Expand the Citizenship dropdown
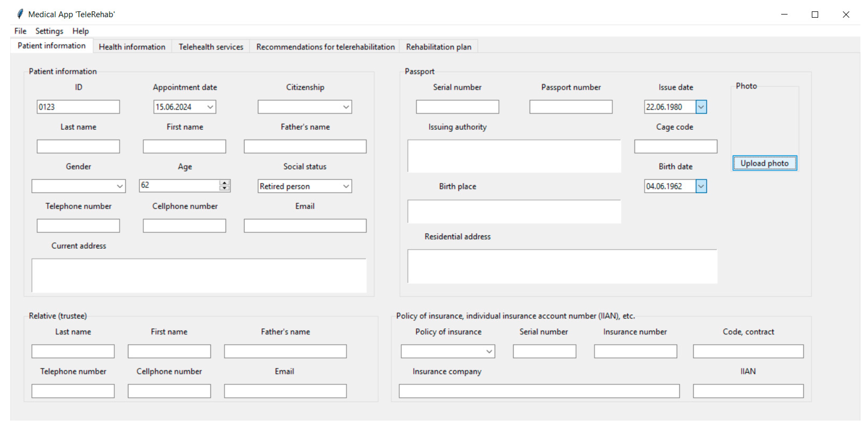 click(346, 107)
